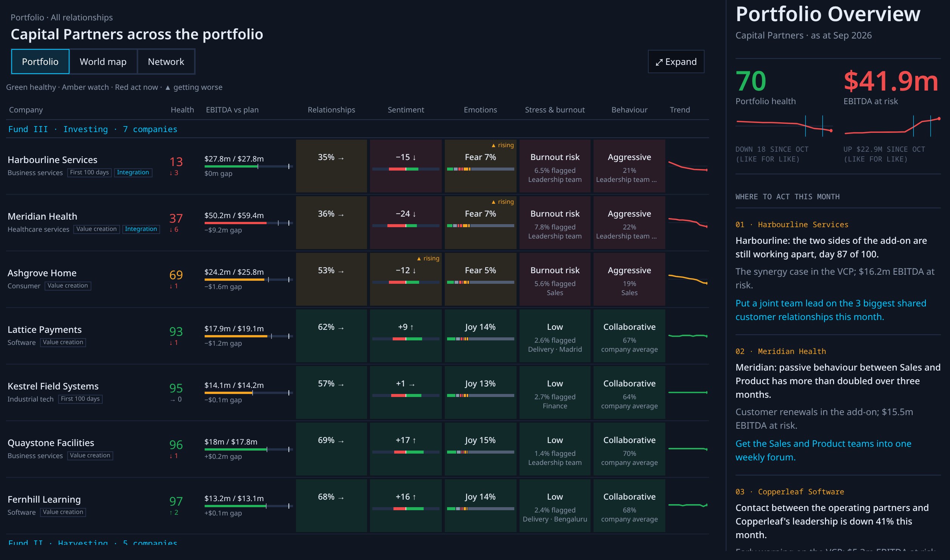Open the 01 · Harbourline Services action heading
Screen dimensions: 950x560
pyautogui.click(x=792, y=225)
